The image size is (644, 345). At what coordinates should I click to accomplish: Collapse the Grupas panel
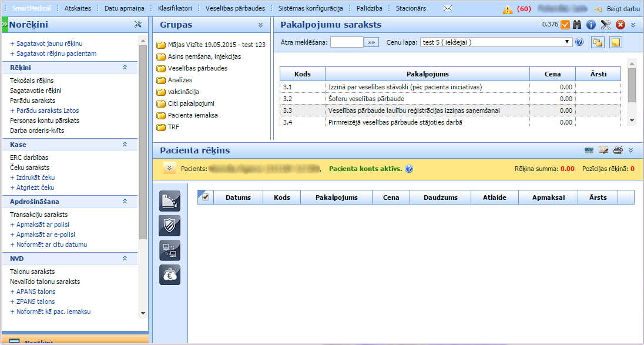pyautogui.click(x=260, y=25)
